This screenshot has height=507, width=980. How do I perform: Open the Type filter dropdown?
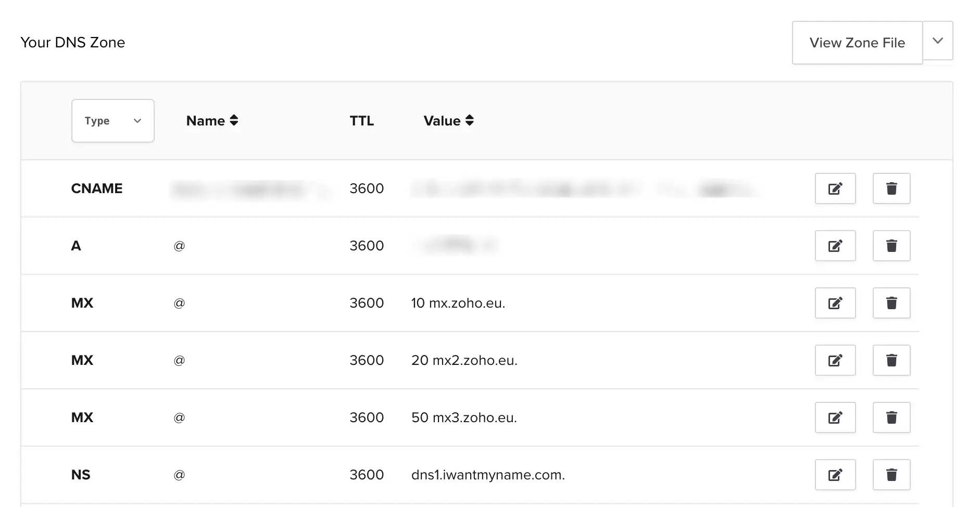pos(113,121)
